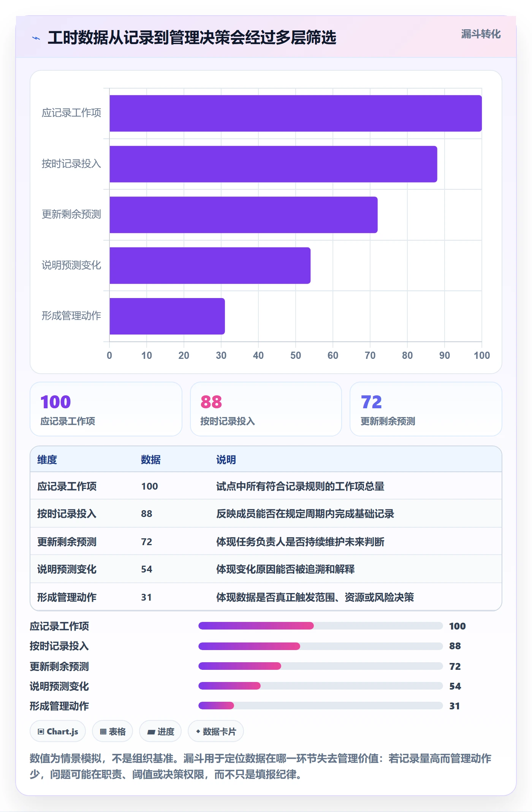Open the stat card showing 100

pyautogui.click(x=106, y=409)
